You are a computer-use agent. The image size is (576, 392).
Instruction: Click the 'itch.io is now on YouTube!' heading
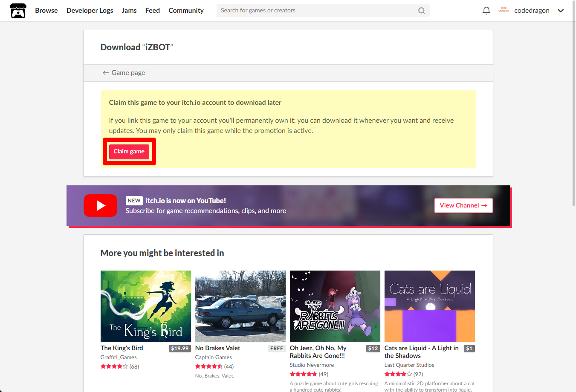click(x=185, y=201)
